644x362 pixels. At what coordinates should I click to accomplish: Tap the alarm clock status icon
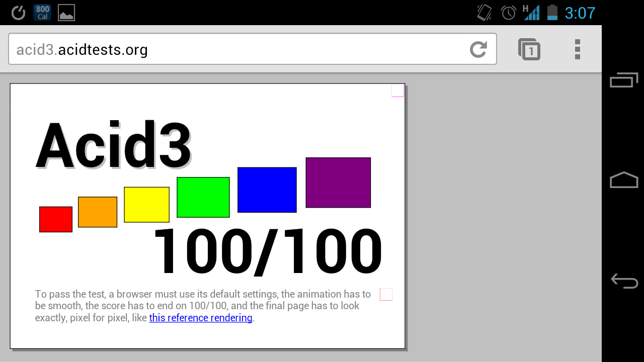tap(509, 13)
